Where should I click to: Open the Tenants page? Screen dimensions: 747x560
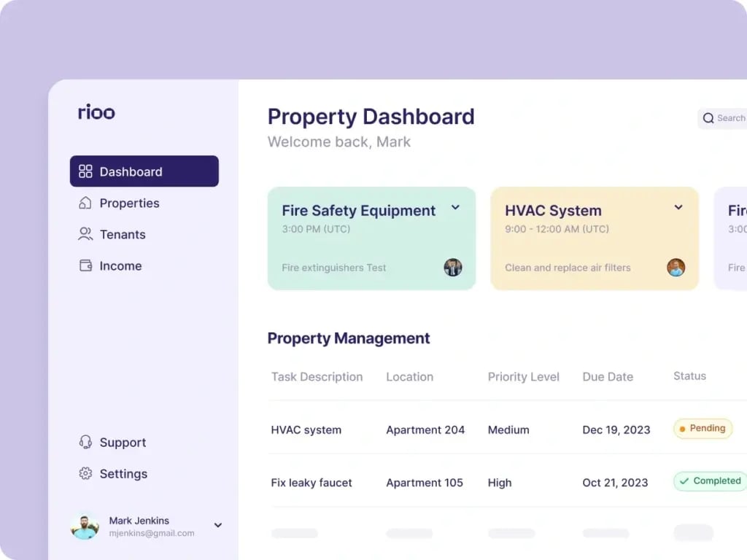[x=144, y=234]
